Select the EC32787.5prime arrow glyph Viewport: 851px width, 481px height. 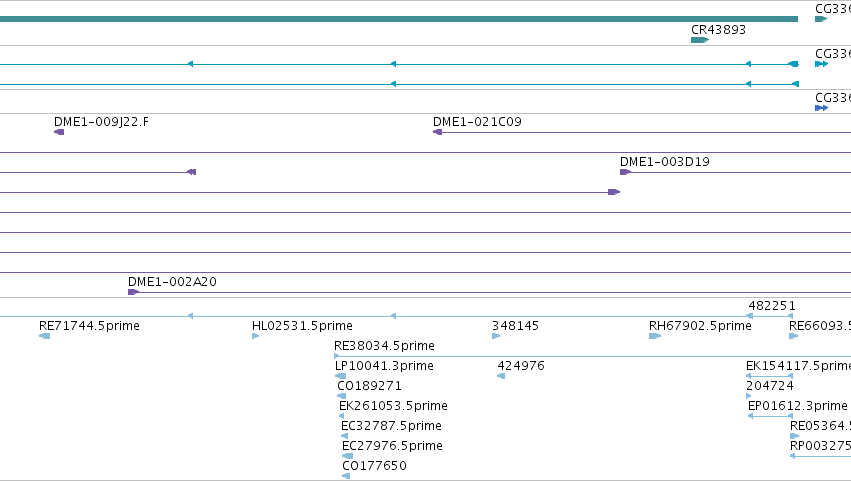(x=344, y=436)
